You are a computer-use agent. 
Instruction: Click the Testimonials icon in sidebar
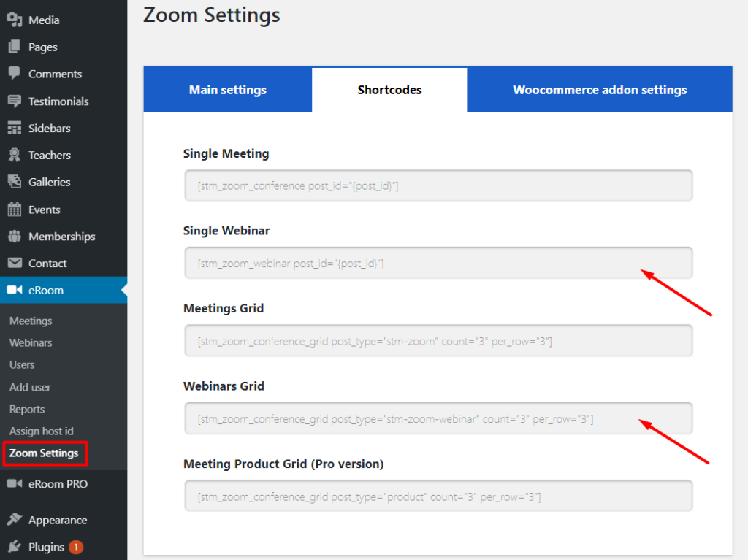(15, 101)
